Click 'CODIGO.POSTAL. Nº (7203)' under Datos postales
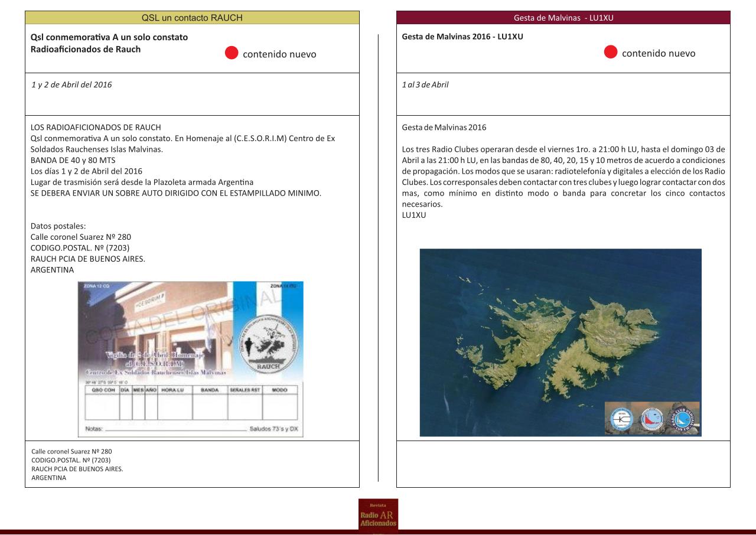The image size is (756, 535). point(80,248)
